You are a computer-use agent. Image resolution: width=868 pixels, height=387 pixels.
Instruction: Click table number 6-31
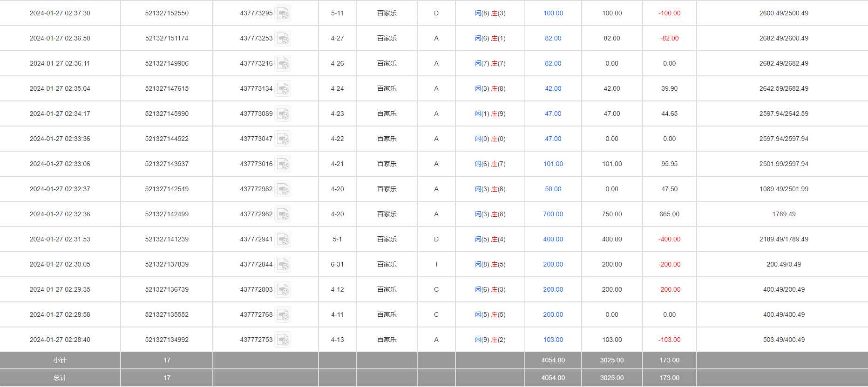pyautogui.click(x=337, y=264)
